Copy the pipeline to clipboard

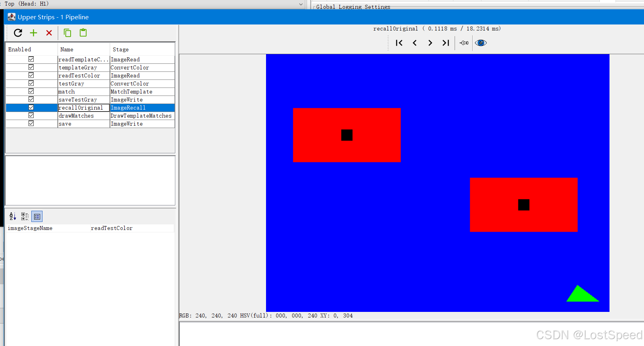(67, 33)
